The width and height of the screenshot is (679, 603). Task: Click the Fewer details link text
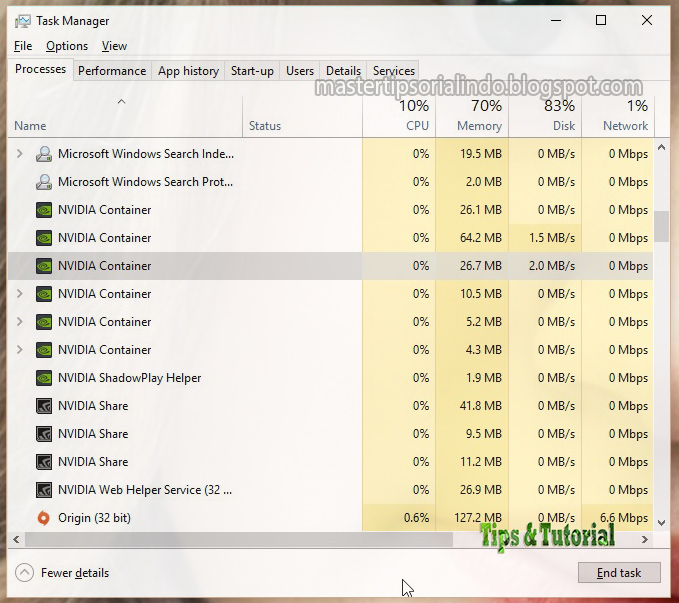(x=75, y=573)
